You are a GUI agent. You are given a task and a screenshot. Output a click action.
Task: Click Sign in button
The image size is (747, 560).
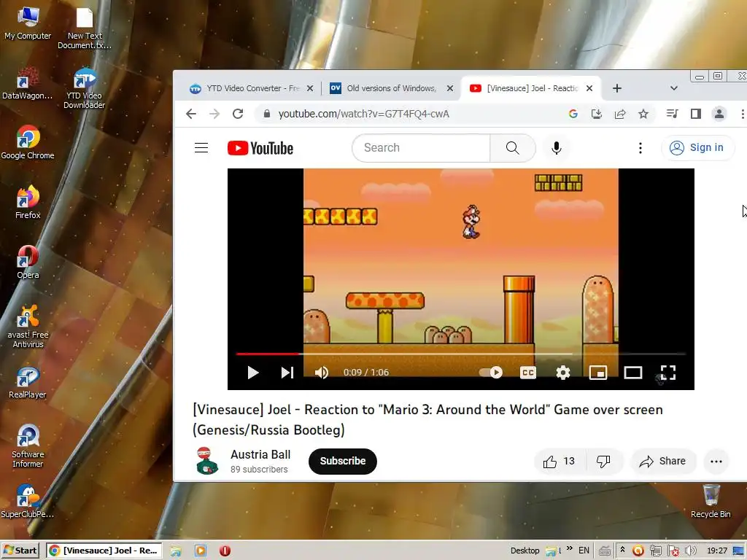(697, 147)
